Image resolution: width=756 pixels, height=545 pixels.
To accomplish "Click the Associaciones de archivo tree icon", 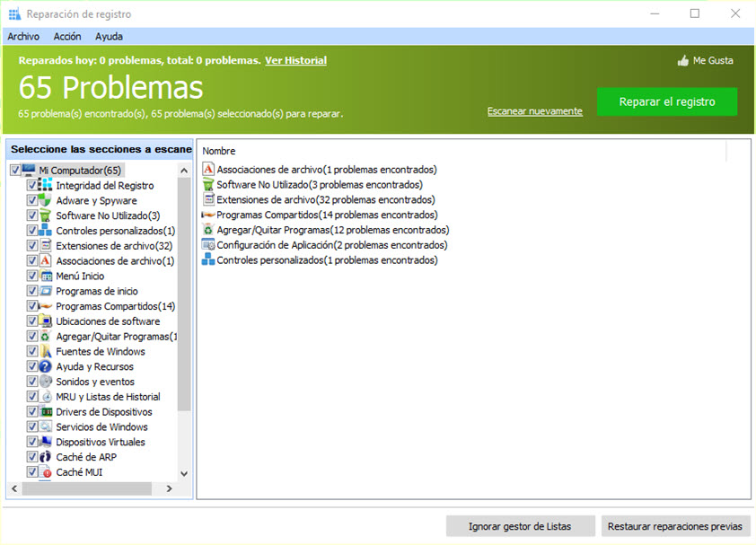I will tap(45, 260).
